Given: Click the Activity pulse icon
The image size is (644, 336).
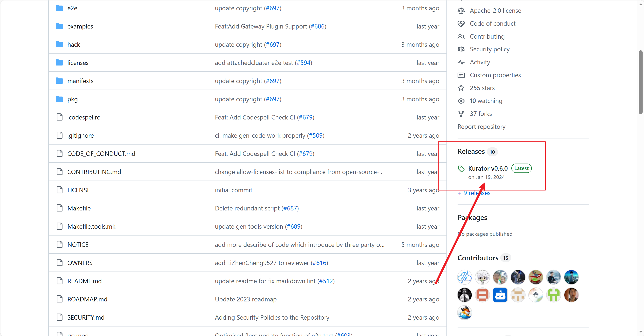Looking at the screenshot, I should [461, 62].
